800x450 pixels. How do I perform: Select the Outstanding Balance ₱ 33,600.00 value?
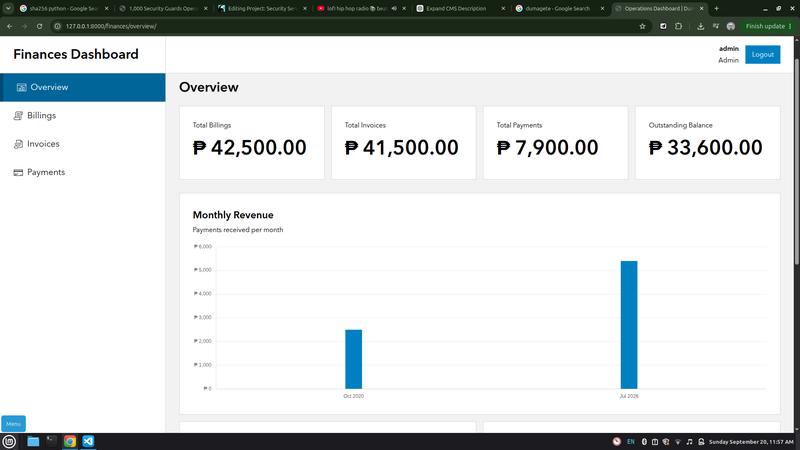pyautogui.click(x=706, y=148)
